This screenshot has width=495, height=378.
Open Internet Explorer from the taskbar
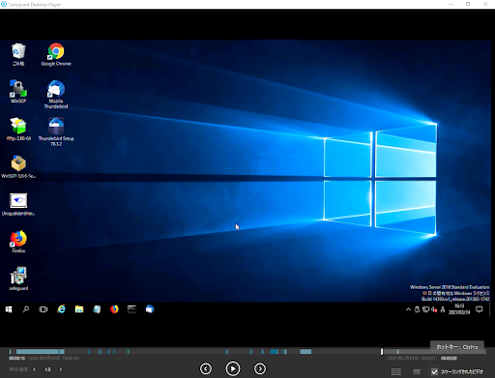61,309
